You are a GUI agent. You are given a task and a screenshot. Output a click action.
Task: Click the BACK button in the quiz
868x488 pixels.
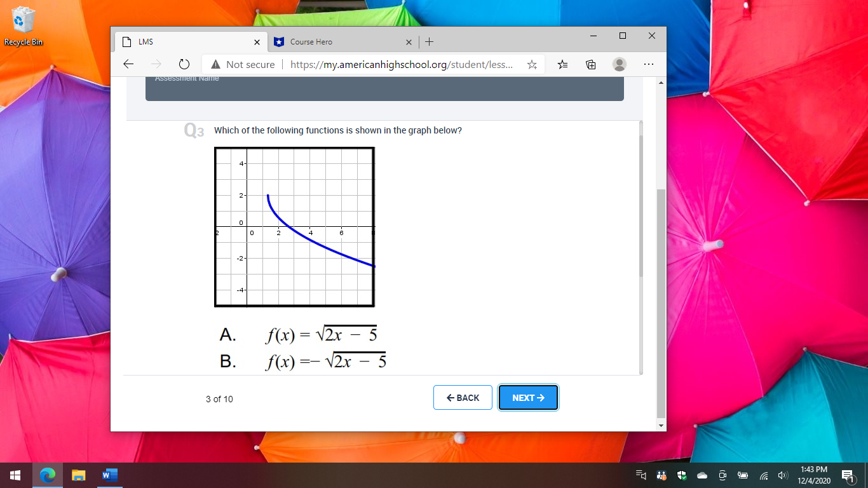point(463,398)
